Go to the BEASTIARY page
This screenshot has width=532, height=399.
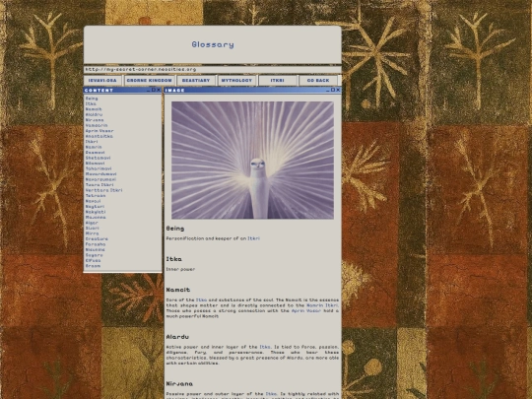196,81
